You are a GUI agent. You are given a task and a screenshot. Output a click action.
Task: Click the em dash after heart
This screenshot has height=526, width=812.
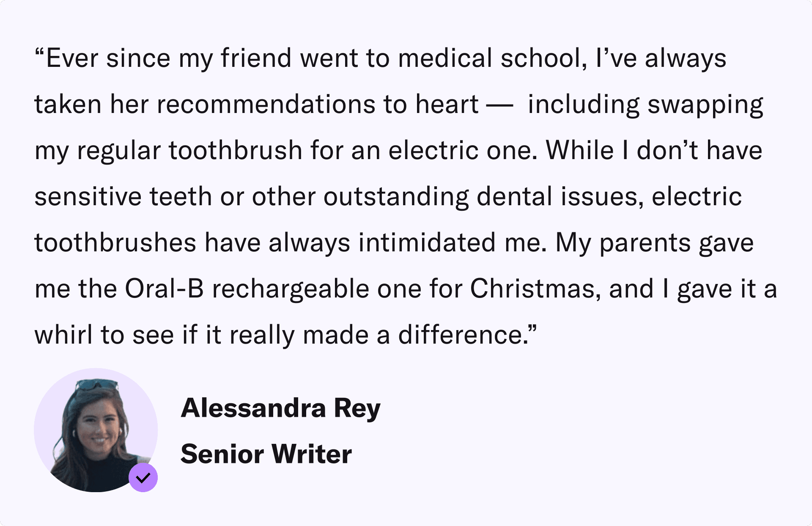tap(500, 105)
